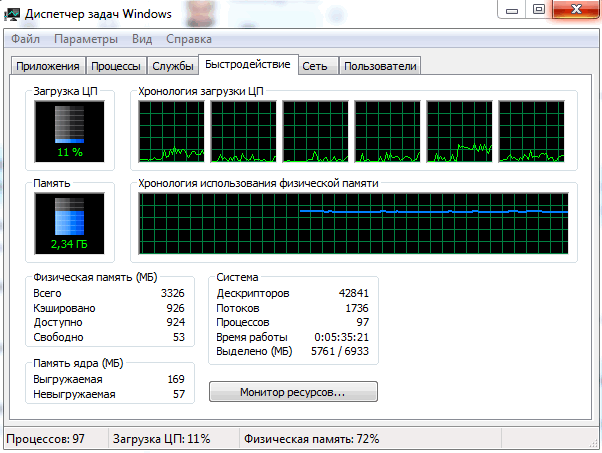Click status bar entry Физическая память: 72%

(311, 439)
